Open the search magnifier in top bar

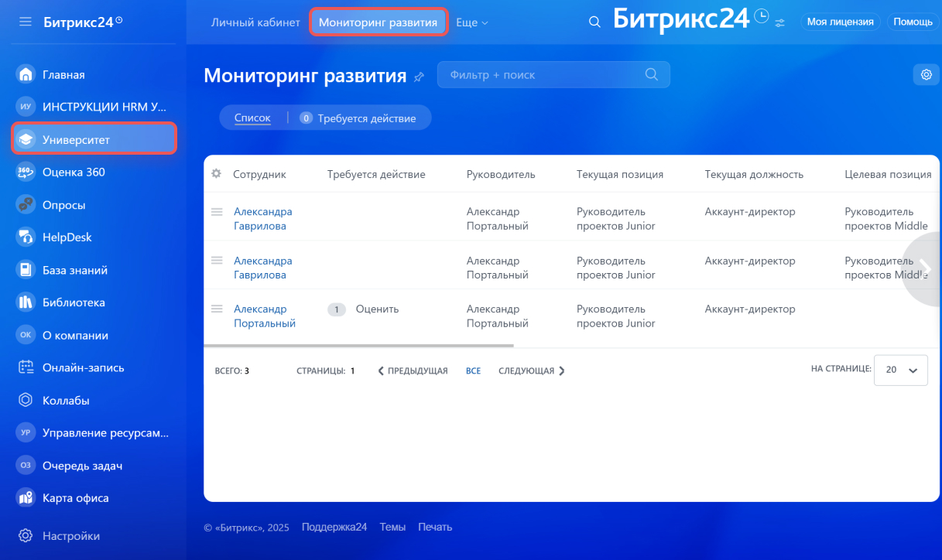coord(594,22)
